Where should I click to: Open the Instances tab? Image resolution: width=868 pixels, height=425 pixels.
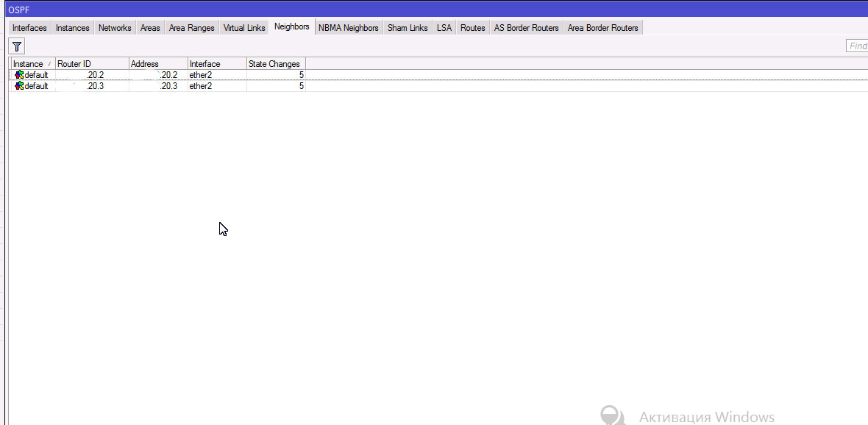click(73, 28)
